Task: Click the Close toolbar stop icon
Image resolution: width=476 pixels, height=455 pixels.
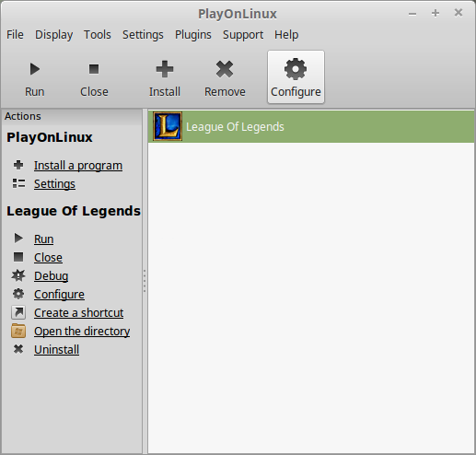Action: click(94, 69)
